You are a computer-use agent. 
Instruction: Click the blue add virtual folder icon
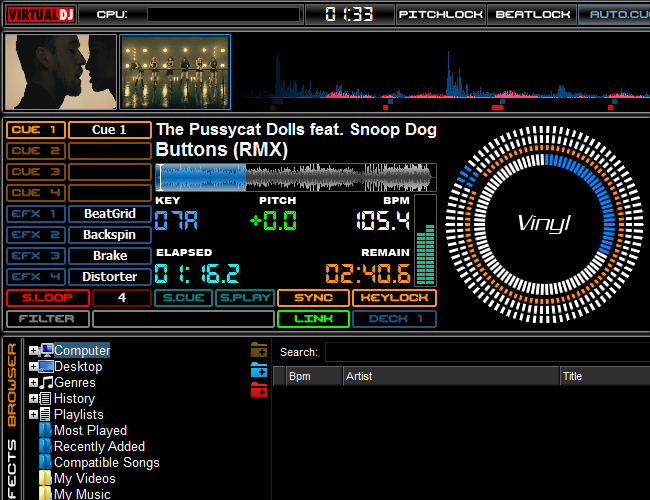point(259,370)
